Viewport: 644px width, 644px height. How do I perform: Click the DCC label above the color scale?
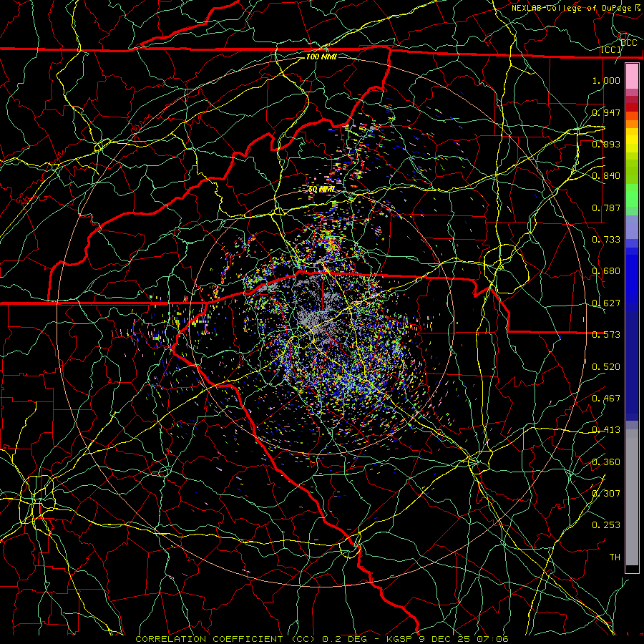pyautogui.click(x=629, y=43)
